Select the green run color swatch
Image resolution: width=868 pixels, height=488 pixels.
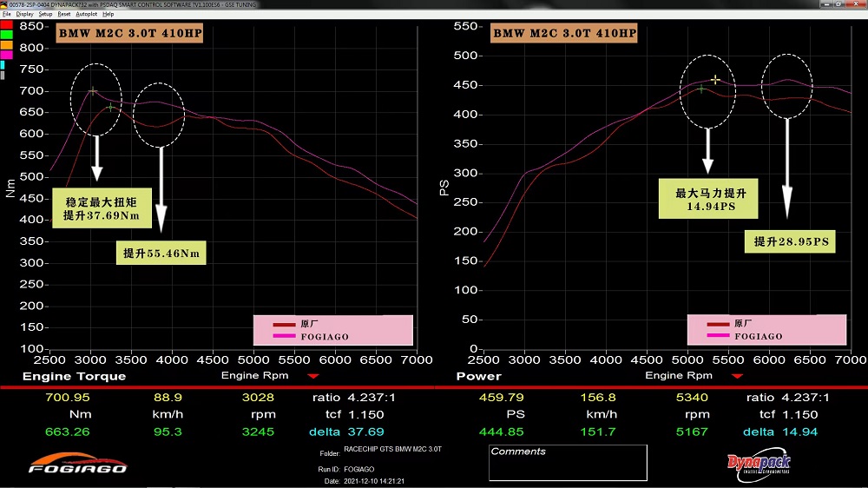(x=6, y=35)
